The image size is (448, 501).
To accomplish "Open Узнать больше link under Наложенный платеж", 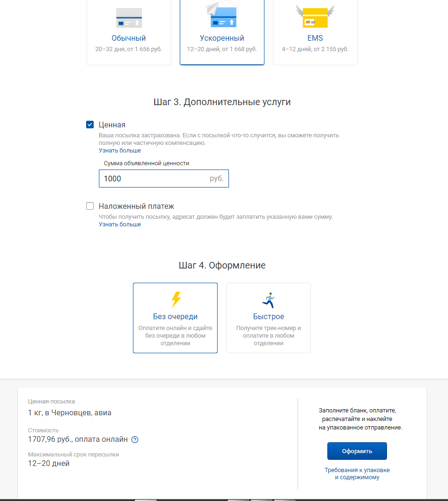I will [x=120, y=224].
